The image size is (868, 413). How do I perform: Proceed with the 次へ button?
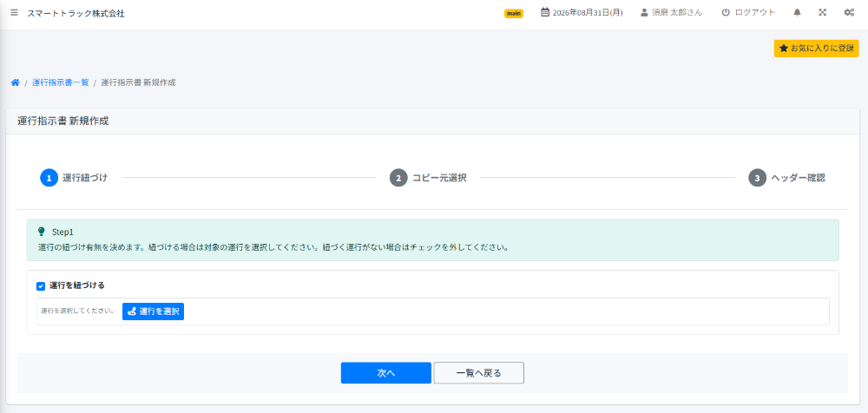pyautogui.click(x=386, y=373)
